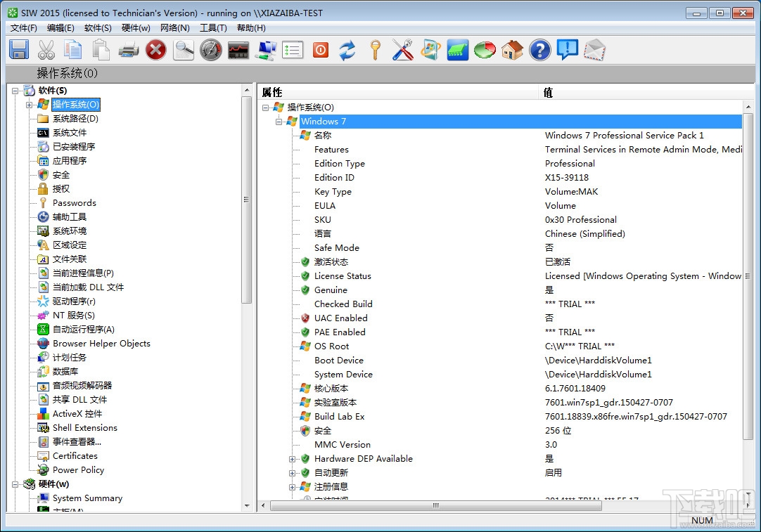Open 网络(N) menu
761x532 pixels.
(175, 27)
